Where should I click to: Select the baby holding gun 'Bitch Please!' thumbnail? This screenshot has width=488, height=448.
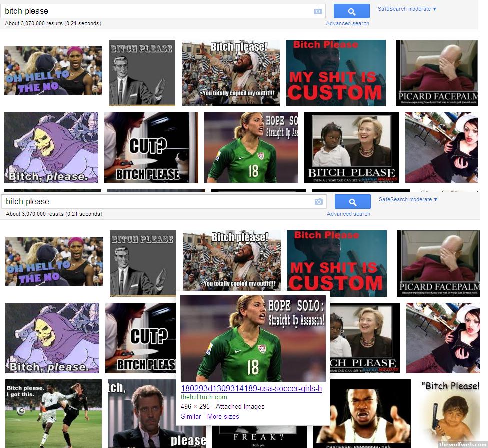click(x=449, y=413)
